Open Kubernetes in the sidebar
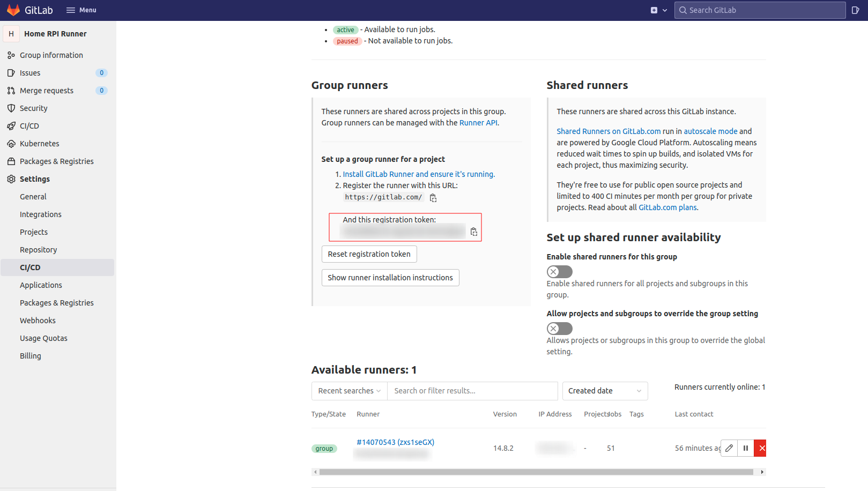Image resolution: width=868 pixels, height=491 pixels. [40, 144]
